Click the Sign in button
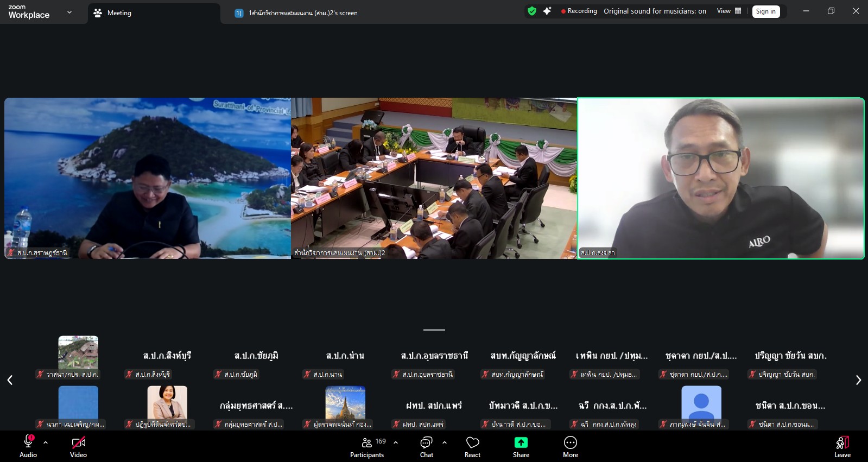This screenshot has height=462, width=868. coord(765,11)
